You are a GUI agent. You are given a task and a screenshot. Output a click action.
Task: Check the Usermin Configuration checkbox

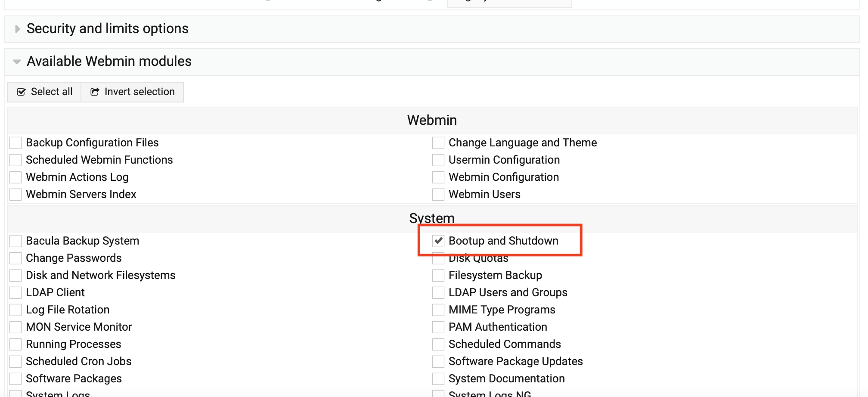[438, 160]
